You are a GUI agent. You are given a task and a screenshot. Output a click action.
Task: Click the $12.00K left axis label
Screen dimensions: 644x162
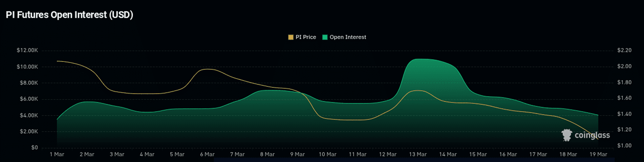pyautogui.click(x=27, y=50)
